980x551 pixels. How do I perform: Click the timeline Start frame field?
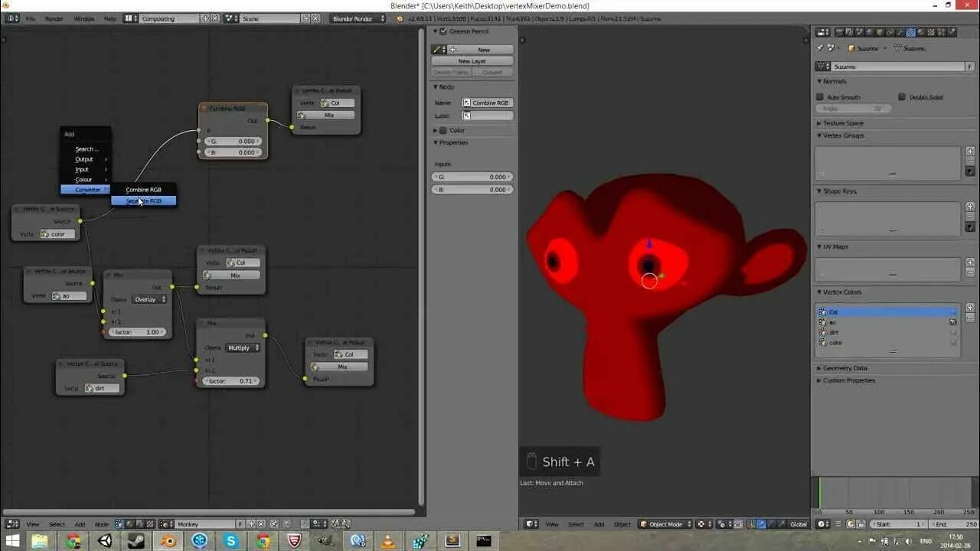pyautogui.click(x=900, y=524)
